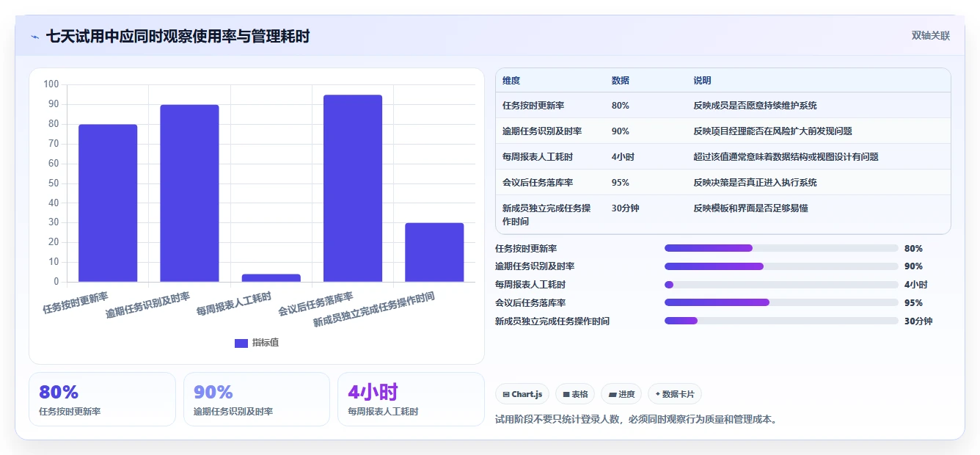The image size is (980, 455).
Task: Open the 4小时 每周报表人工耗时 summary card
Action: coord(411,399)
